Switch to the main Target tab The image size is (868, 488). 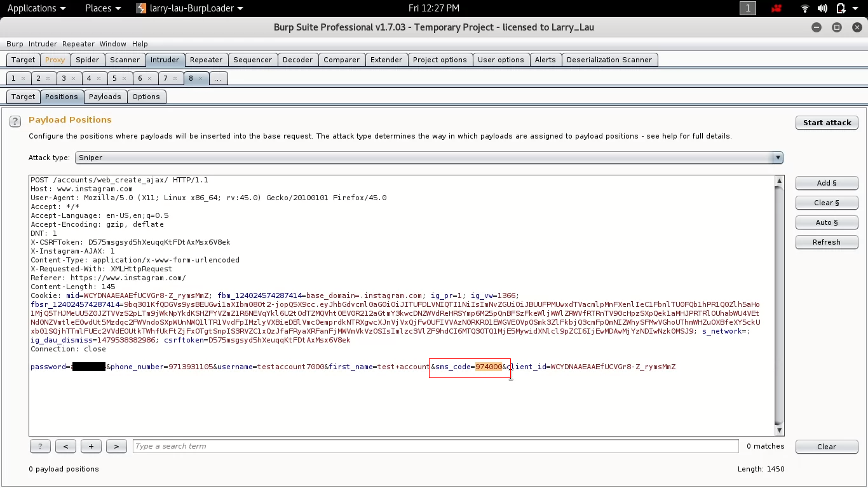point(24,60)
